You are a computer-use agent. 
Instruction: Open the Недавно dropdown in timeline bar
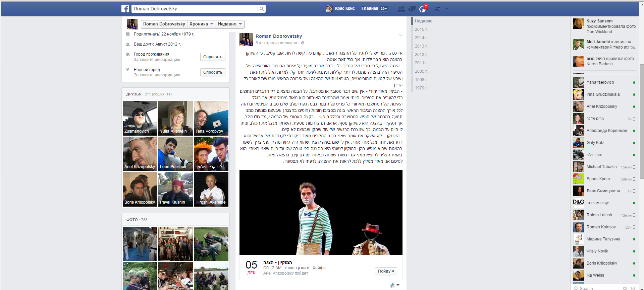pos(230,24)
